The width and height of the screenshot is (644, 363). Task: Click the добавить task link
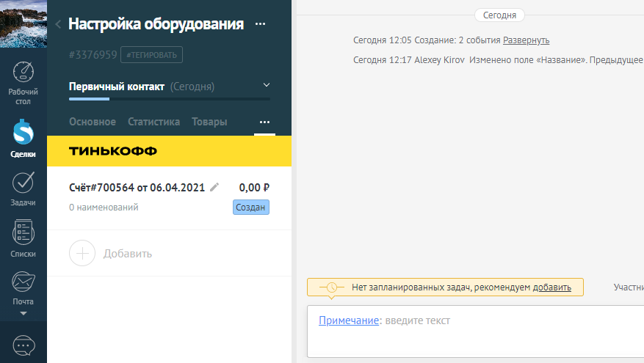pyautogui.click(x=552, y=287)
